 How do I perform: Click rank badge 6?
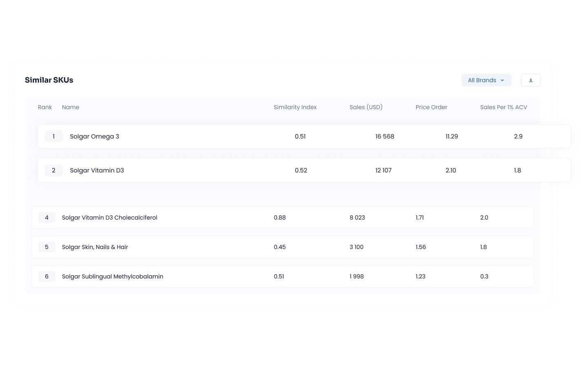[47, 276]
